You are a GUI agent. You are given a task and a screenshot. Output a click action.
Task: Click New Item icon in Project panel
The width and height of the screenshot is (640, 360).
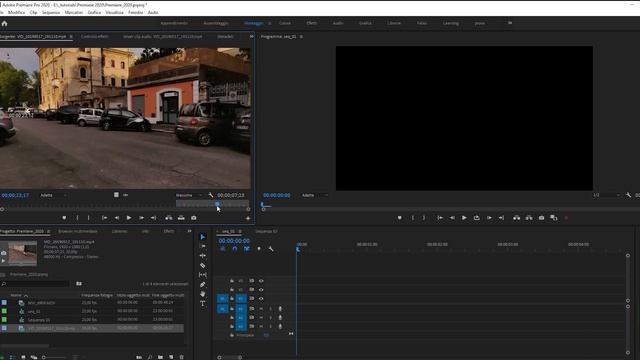point(171,357)
